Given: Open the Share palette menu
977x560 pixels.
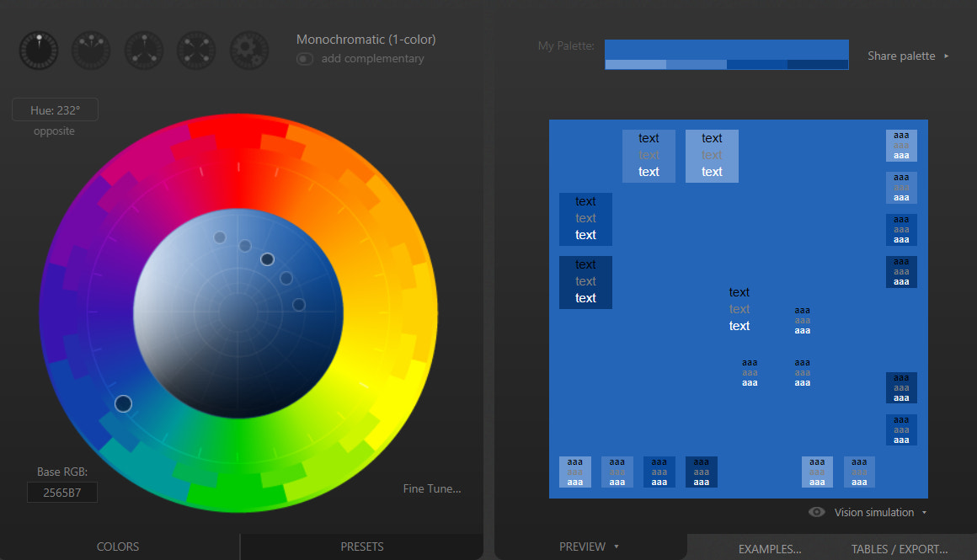Looking at the screenshot, I should pyautogui.click(x=901, y=56).
